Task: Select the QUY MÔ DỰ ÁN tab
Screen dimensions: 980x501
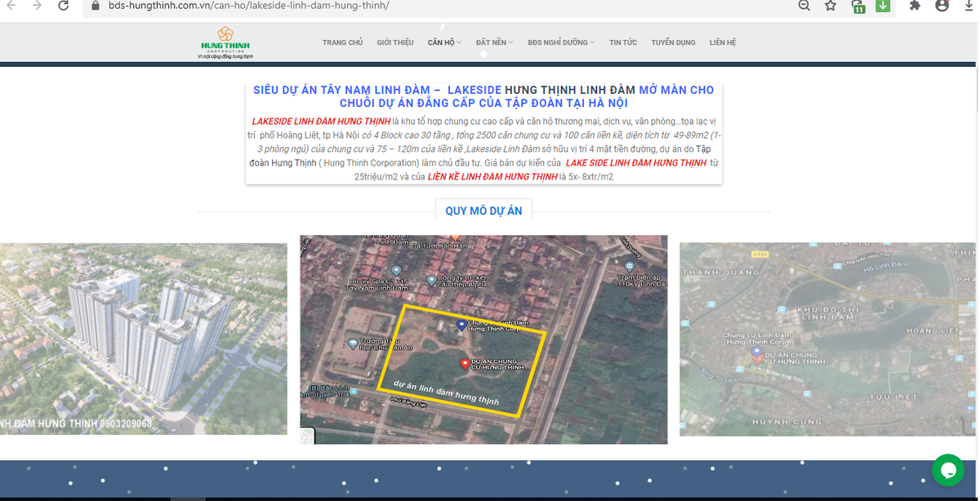Action: click(483, 211)
